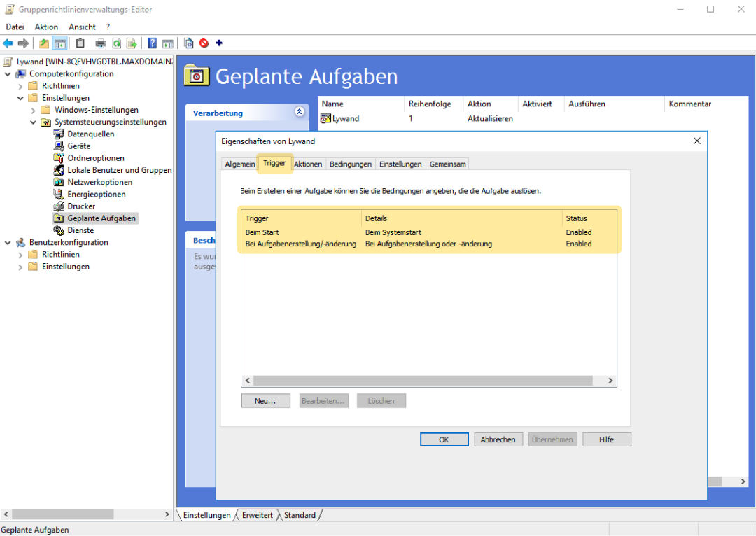Click the Dienste gears icon
756x536 pixels.
tap(59, 230)
